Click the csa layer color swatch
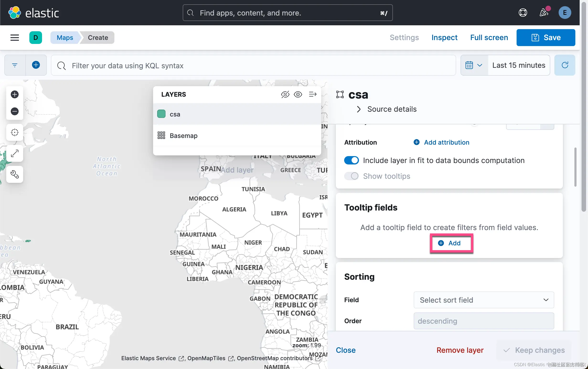This screenshot has height=369, width=588. coord(161,114)
